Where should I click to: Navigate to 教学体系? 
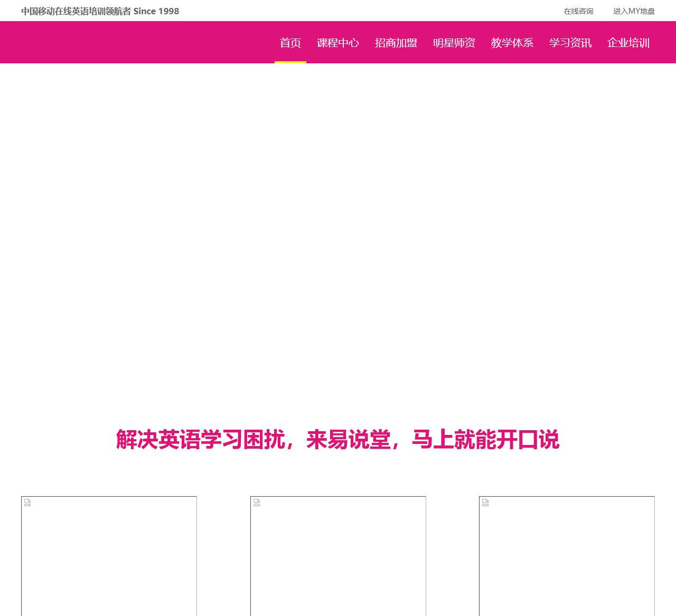(x=512, y=43)
